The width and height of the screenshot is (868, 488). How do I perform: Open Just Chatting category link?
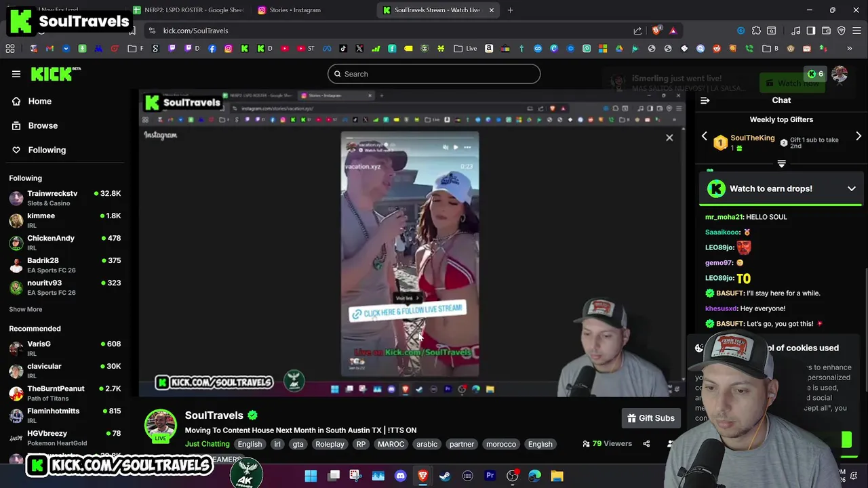coord(208,444)
